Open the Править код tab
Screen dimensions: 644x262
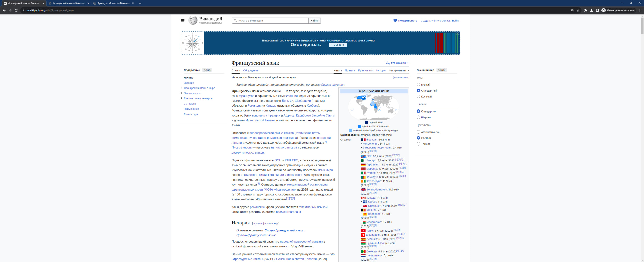(x=366, y=71)
